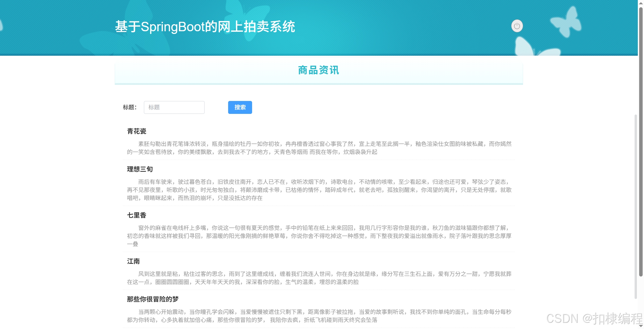Click the scrollbar down arrow at bottom
Image resolution: width=644 pixels, height=329 pixels.
coord(641,326)
